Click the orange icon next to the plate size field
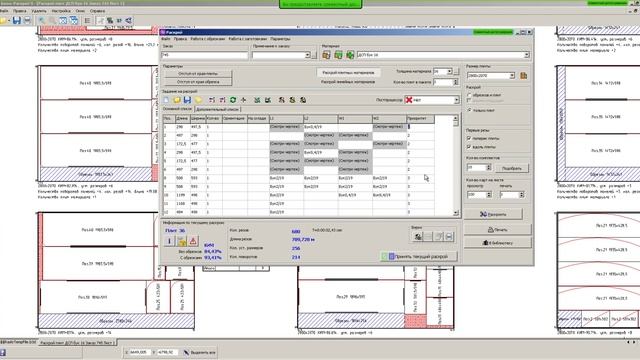 click(x=524, y=76)
